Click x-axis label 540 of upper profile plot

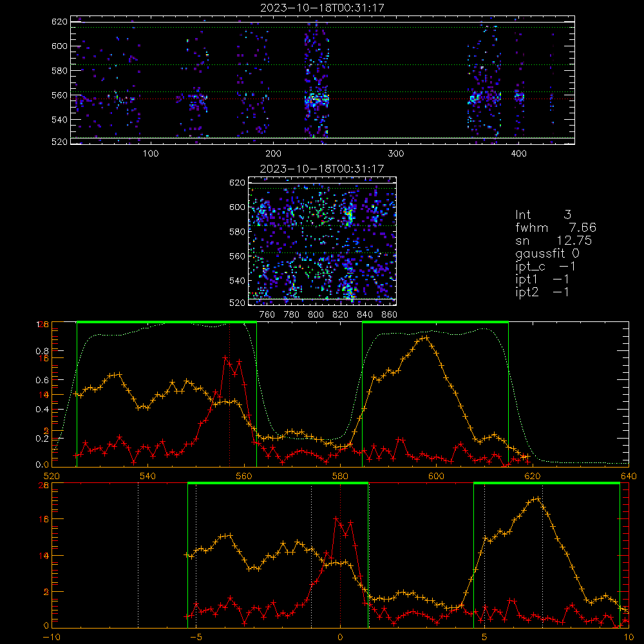click(x=147, y=476)
